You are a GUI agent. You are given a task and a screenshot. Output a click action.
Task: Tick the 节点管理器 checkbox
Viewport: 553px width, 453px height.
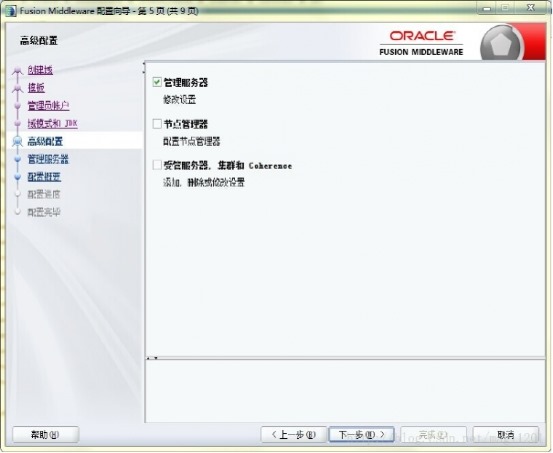point(157,124)
